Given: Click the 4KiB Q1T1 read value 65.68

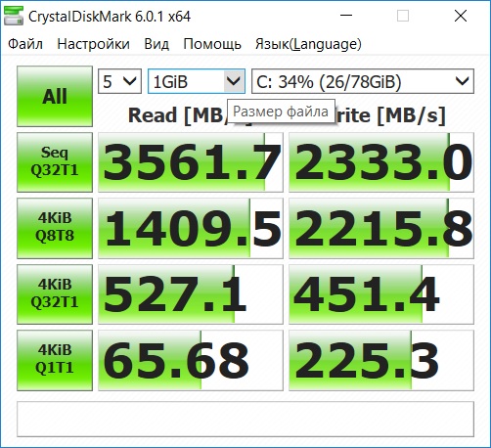Looking at the screenshot, I should point(191,360).
